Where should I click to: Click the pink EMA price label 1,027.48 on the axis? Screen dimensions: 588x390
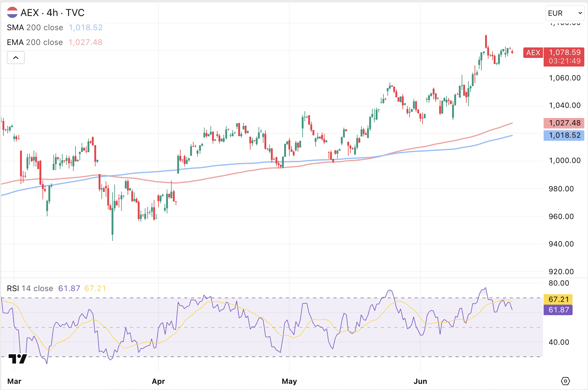click(564, 123)
